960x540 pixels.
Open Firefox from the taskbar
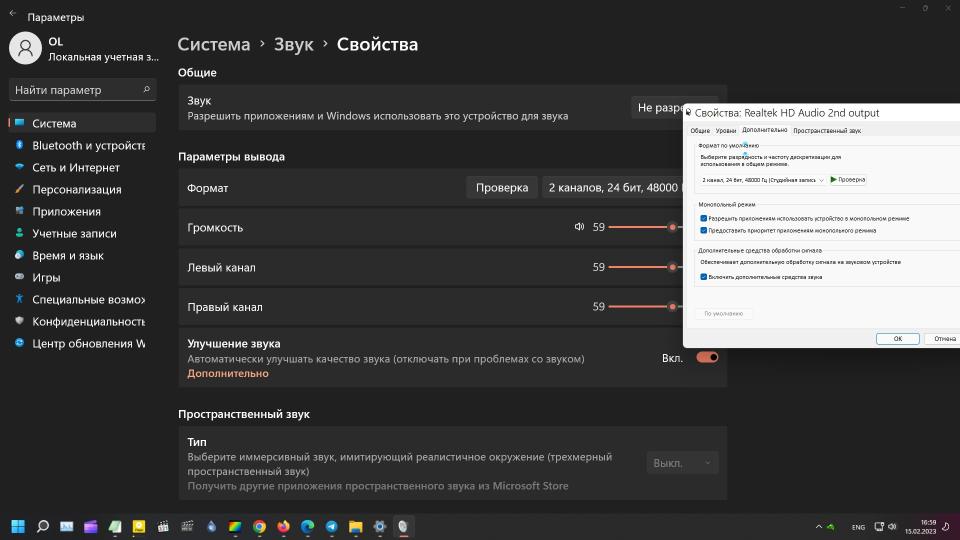point(283,526)
